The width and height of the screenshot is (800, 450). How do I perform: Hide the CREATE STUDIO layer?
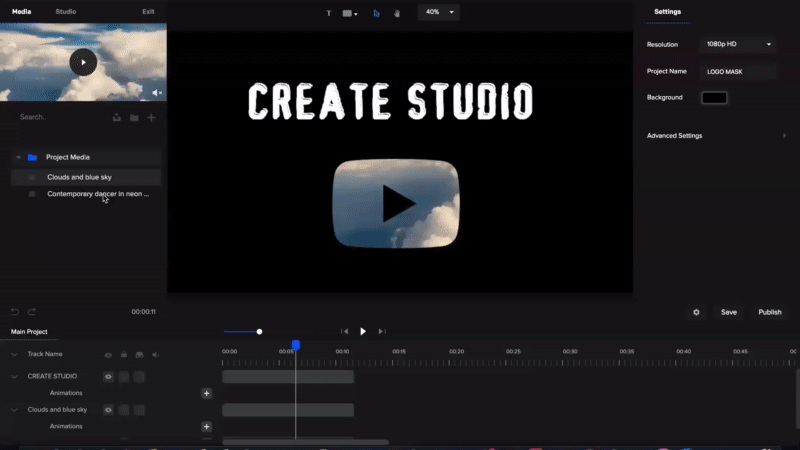(x=108, y=377)
